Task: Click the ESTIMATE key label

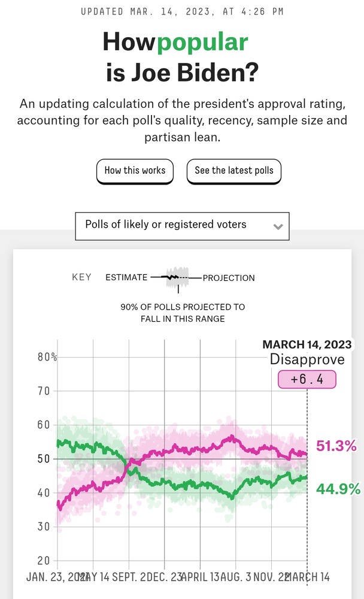Action: click(x=126, y=277)
